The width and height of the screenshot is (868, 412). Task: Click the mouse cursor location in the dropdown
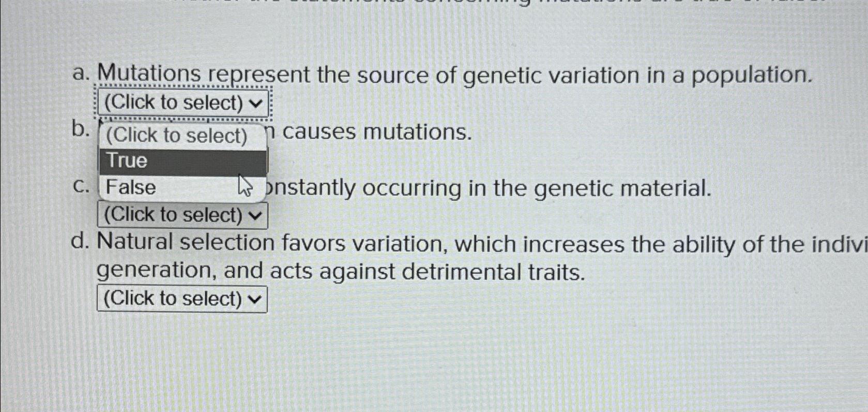click(246, 188)
